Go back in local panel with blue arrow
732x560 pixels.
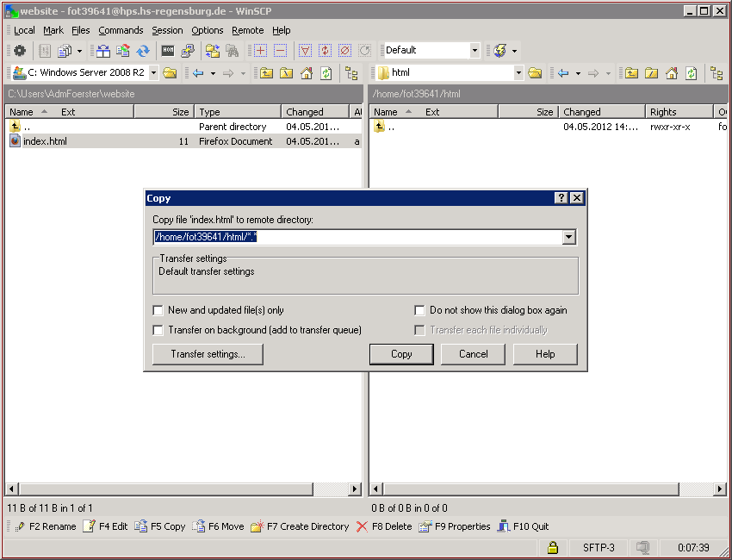[x=198, y=73]
